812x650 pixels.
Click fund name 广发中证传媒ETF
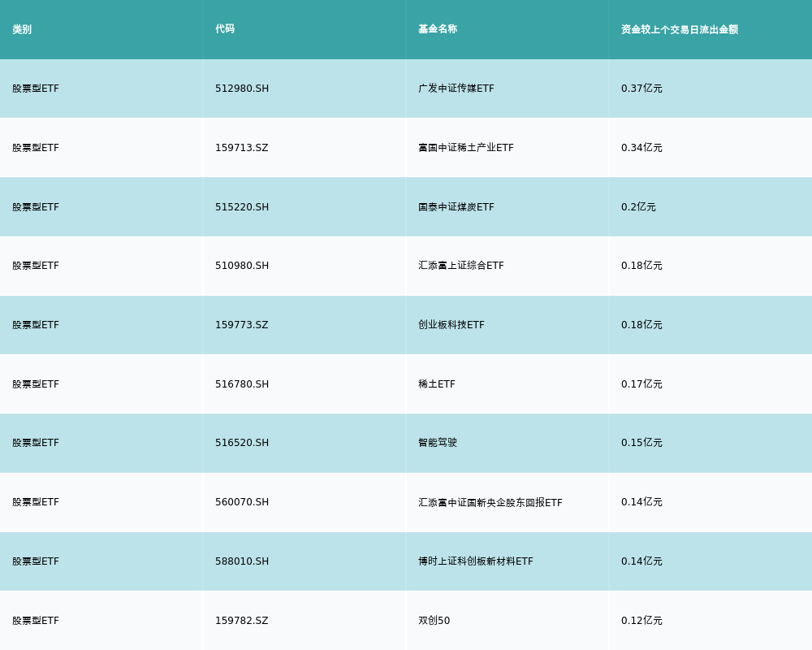click(x=456, y=89)
